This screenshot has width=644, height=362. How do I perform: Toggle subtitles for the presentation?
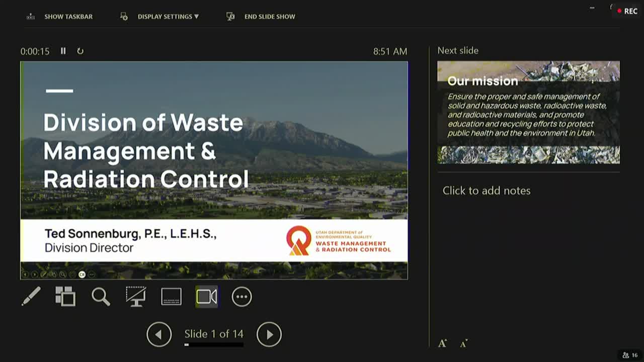[x=171, y=296]
